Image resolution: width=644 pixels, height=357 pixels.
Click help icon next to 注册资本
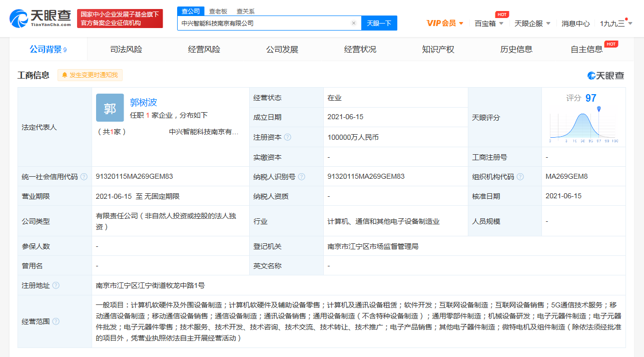tap(288, 137)
